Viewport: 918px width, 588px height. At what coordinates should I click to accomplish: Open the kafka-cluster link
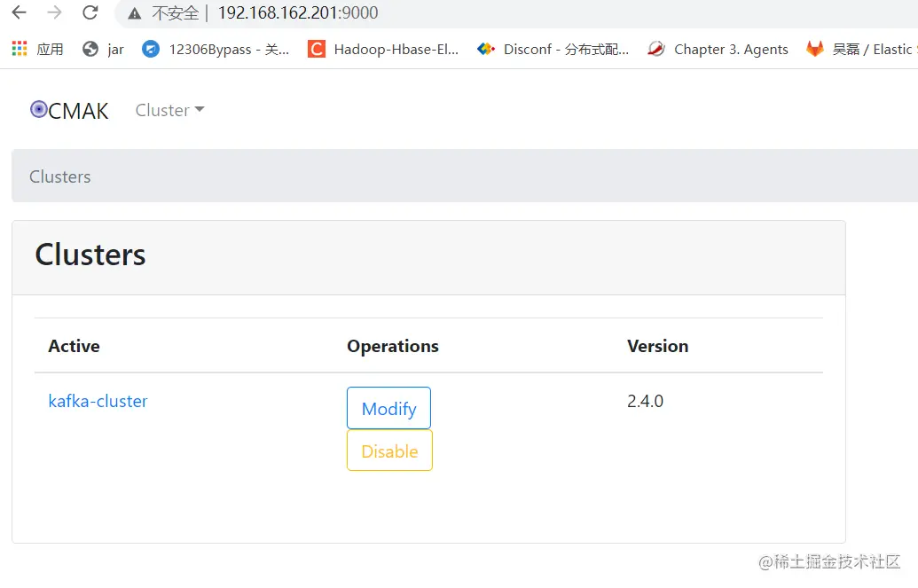click(x=98, y=401)
